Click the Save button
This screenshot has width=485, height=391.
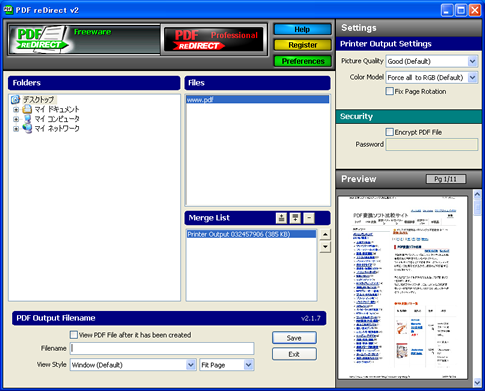click(x=294, y=338)
